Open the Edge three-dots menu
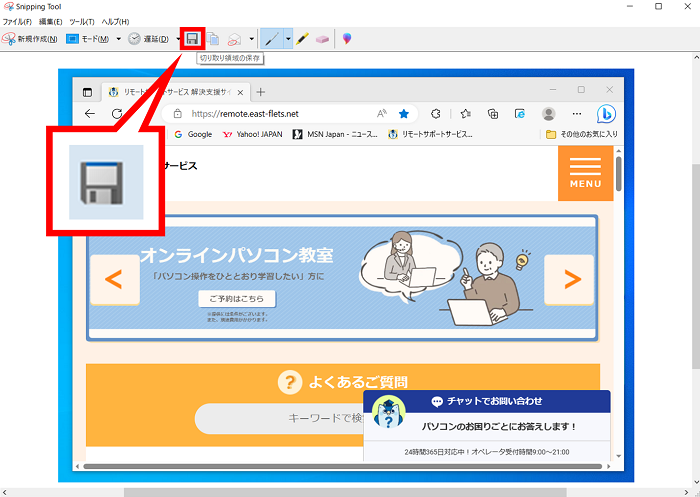The height and width of the screenshot is (497, 700). pos(577,114)
